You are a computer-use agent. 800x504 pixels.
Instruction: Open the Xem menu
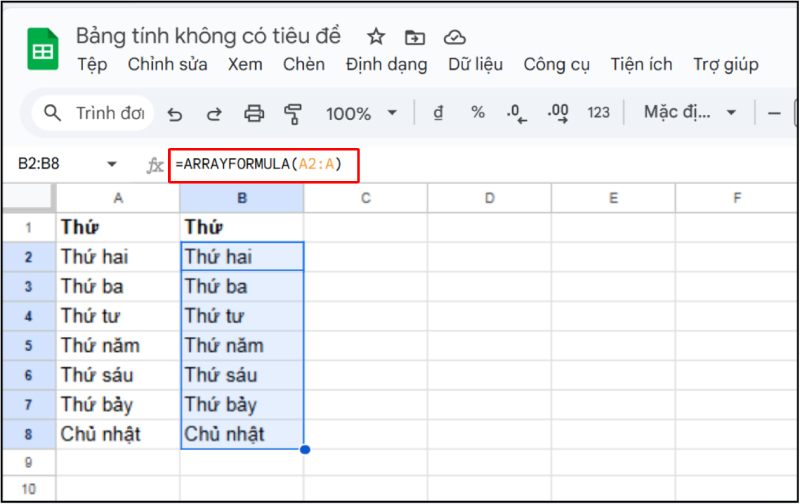(x=245, y=65)
